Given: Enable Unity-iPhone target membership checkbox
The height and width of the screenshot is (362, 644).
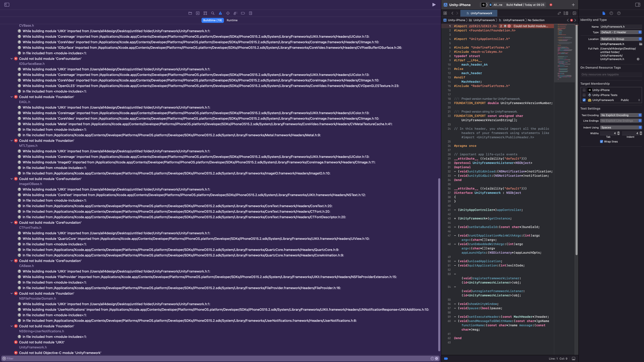Looking at the screenshot, I should (584, 90).
